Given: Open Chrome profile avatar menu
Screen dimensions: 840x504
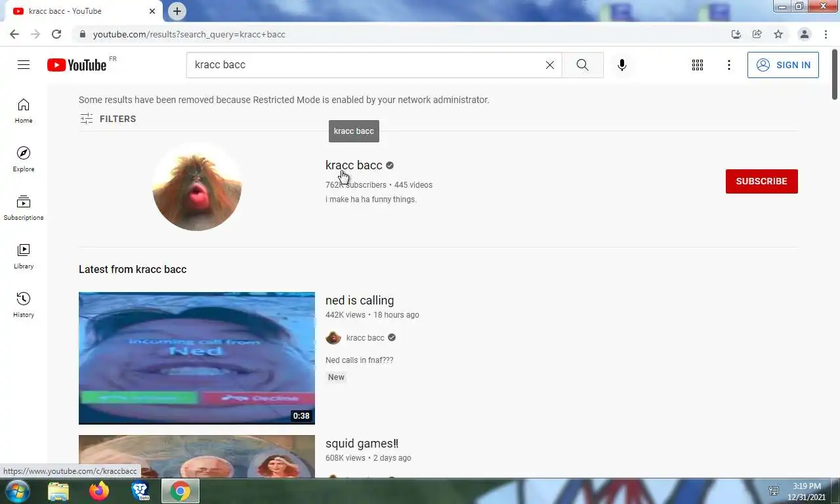Looking at the screenshot, I should click(x=805, y=34).
